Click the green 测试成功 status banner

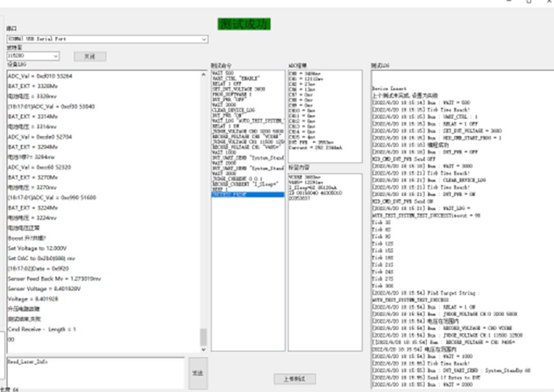click(x=243, y=24)
